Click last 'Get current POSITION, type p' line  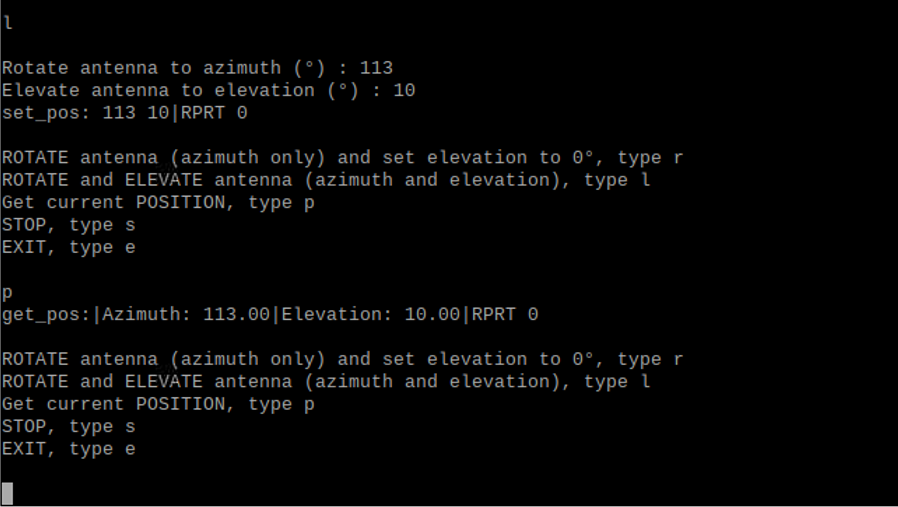point(158,404)
